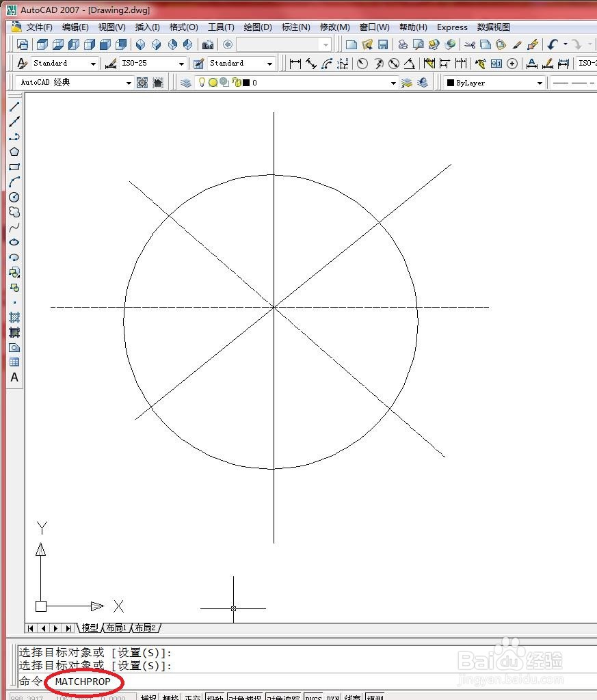Switch to the 布局2 tab
Image resolution: width=597 pixels, height=700 pixels.
tap(145, 628)
